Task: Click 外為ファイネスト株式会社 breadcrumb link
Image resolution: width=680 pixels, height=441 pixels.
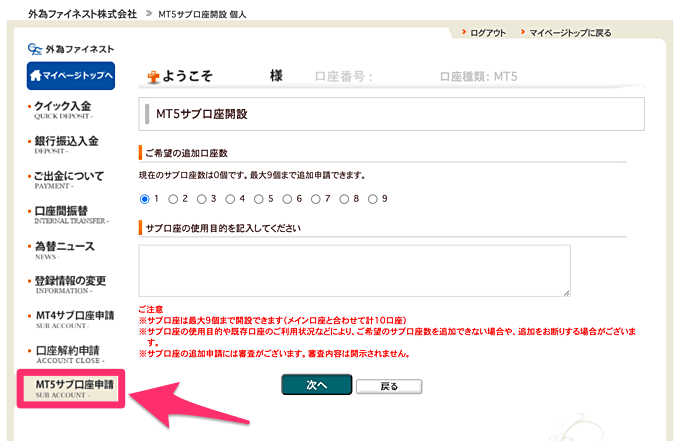Action: pyautogui.click(x=82, y=14)
